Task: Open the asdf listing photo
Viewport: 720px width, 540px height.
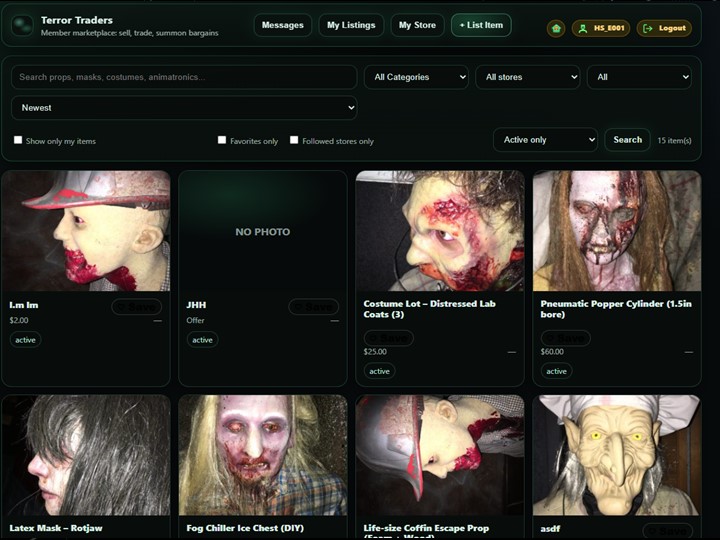Action: [617, 455]
